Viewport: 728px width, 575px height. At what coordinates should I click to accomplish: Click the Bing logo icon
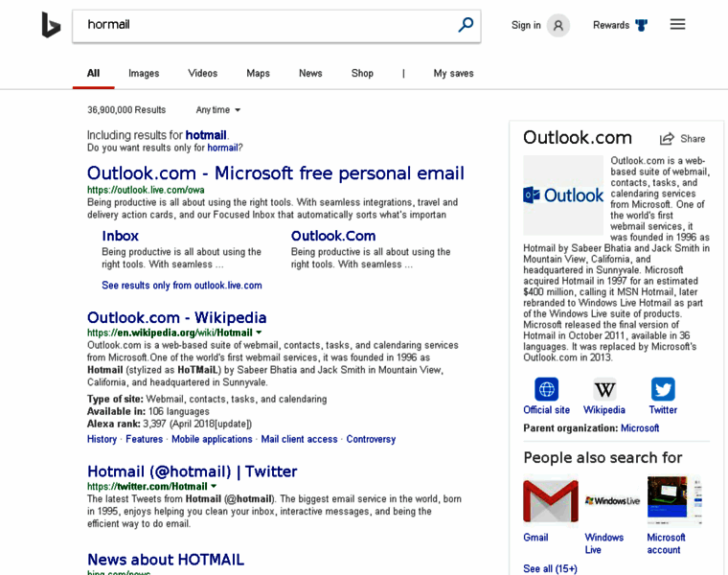pos(51,25)
